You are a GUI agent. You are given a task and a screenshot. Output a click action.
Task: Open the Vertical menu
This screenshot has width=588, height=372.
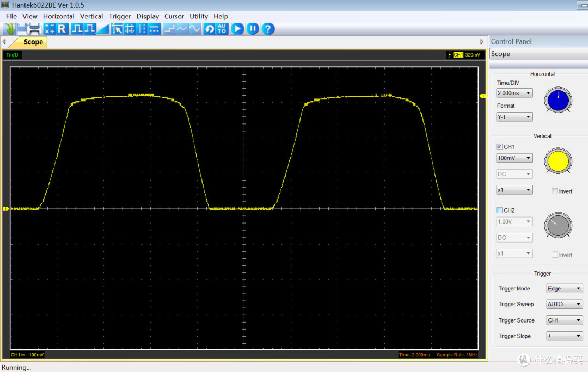pos(91,16)
